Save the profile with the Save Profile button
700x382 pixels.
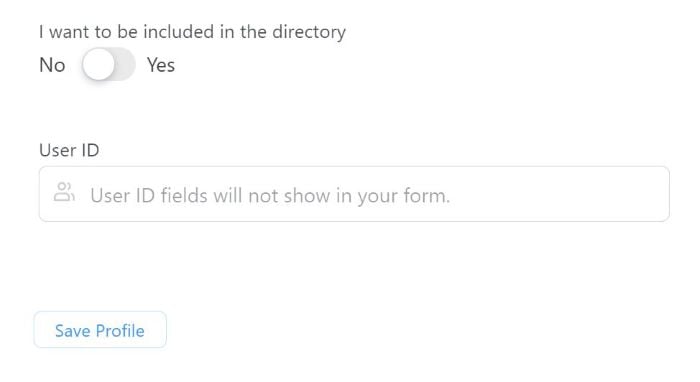(x=100, y=330)
